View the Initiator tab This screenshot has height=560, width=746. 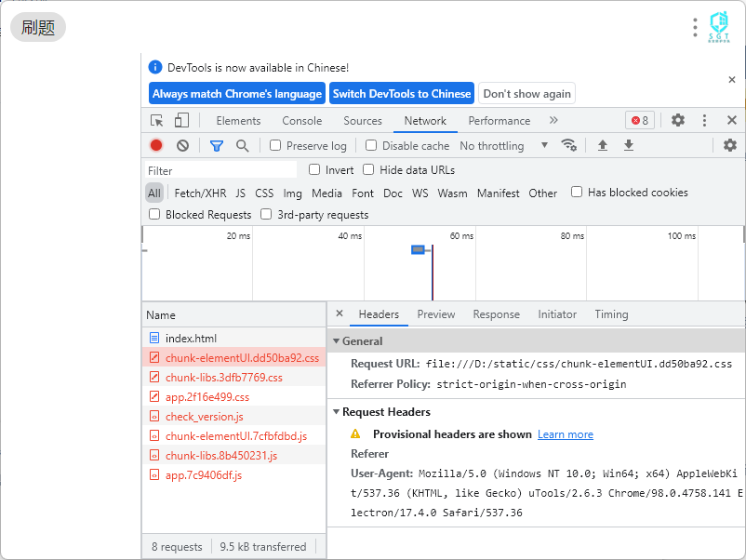(557, 314)
